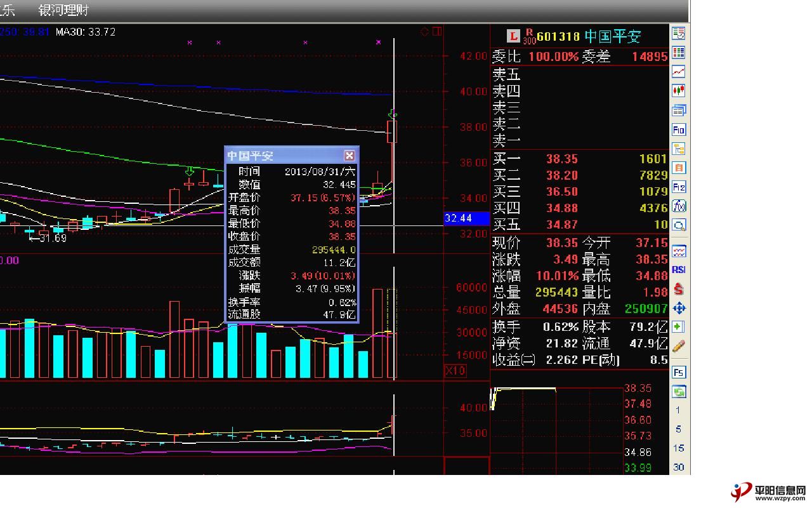Click the red S dollar icon
Image resolution: width=812 pixels, height=508 pixels.
point(679,289)
